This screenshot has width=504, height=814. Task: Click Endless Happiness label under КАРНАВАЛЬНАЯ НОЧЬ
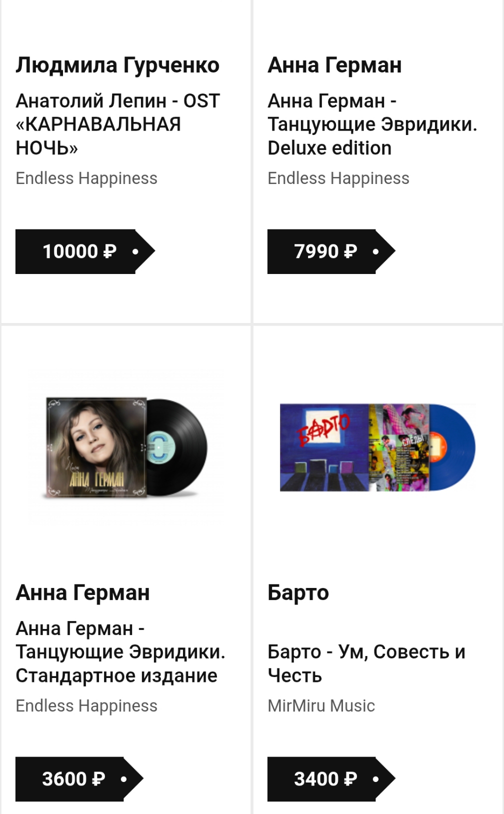click(x=86, y=178)
